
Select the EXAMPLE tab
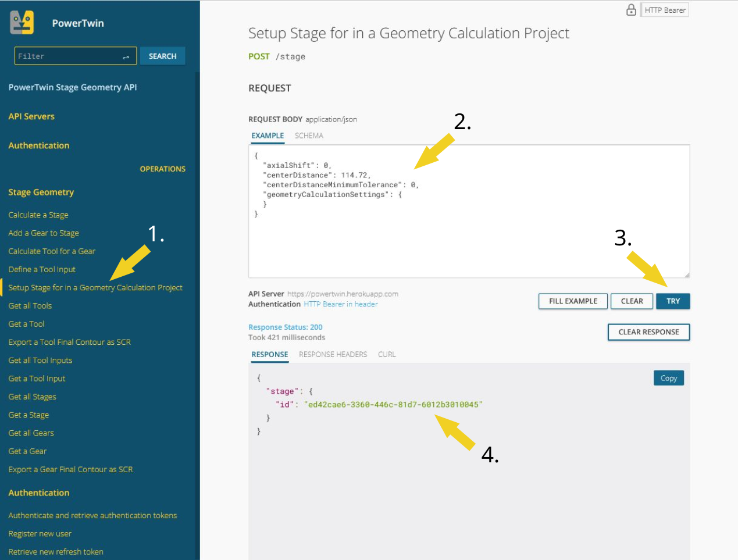[268, 135]
